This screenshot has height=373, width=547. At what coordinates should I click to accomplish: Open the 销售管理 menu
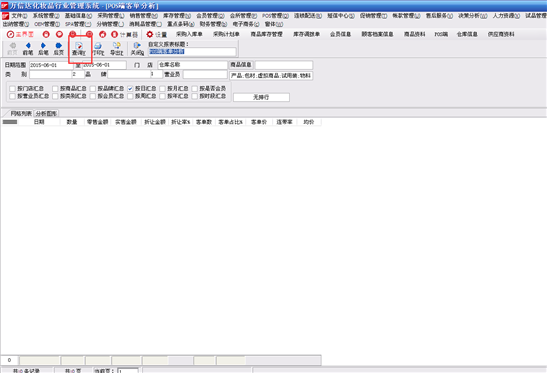tap(144, 16)
